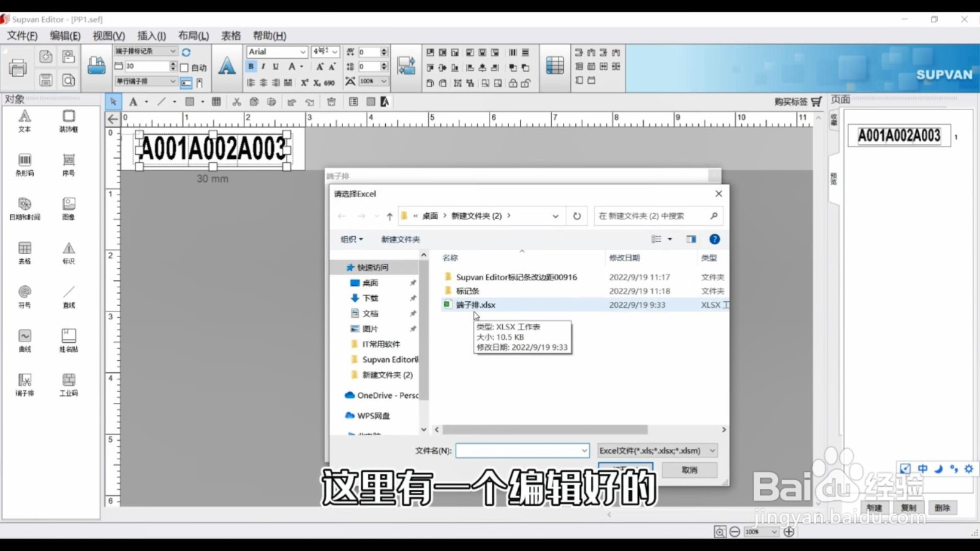Toggle bold formatting

click(x=251, y=67)
